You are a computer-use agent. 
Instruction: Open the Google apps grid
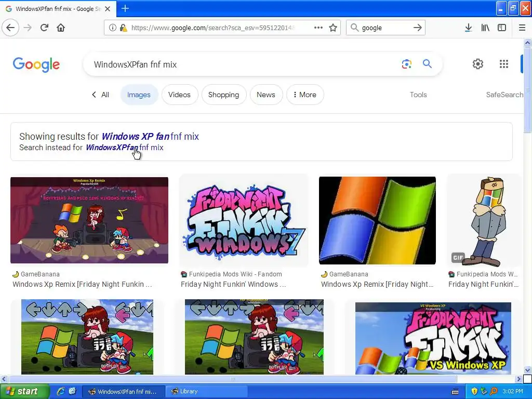point(504,64)
